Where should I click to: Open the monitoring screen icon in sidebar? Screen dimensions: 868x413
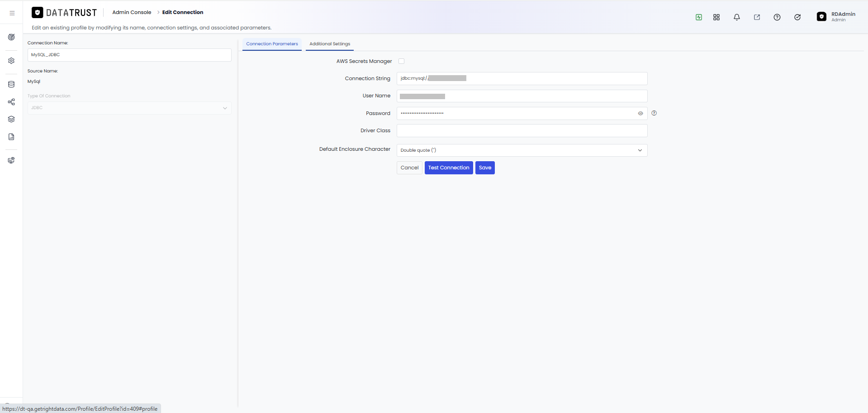coord(11,160)
